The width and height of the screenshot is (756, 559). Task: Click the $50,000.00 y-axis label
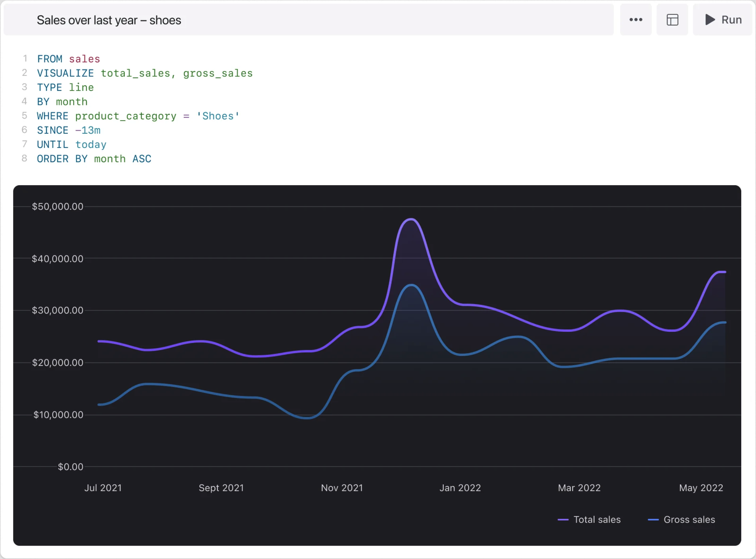pyautogui.click(x=57, y=207)
